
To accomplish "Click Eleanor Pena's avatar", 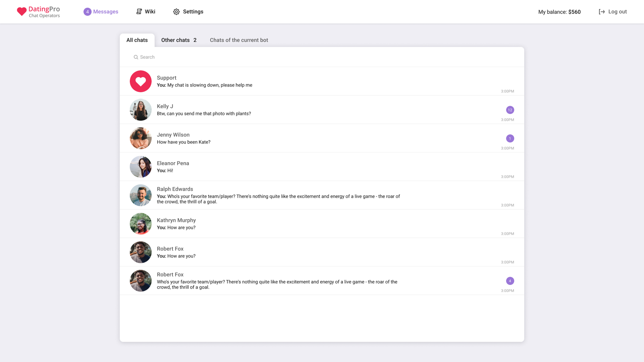I will click(x=140, y=167).
